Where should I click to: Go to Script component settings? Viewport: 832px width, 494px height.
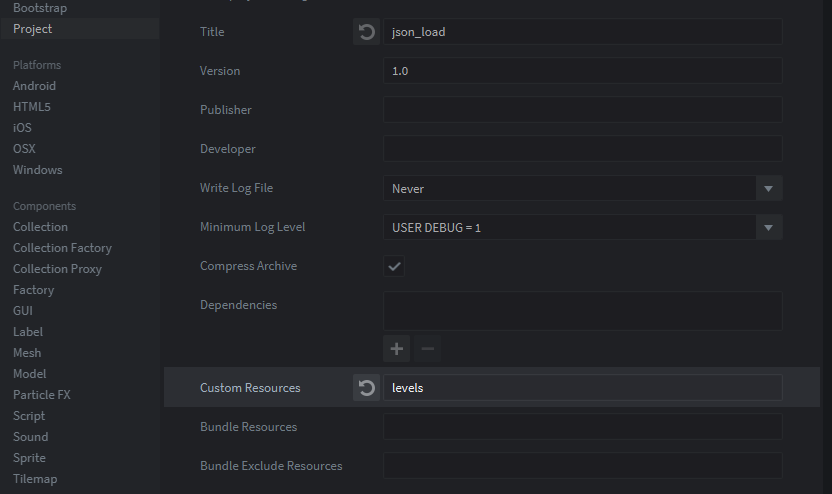[29, 416]
